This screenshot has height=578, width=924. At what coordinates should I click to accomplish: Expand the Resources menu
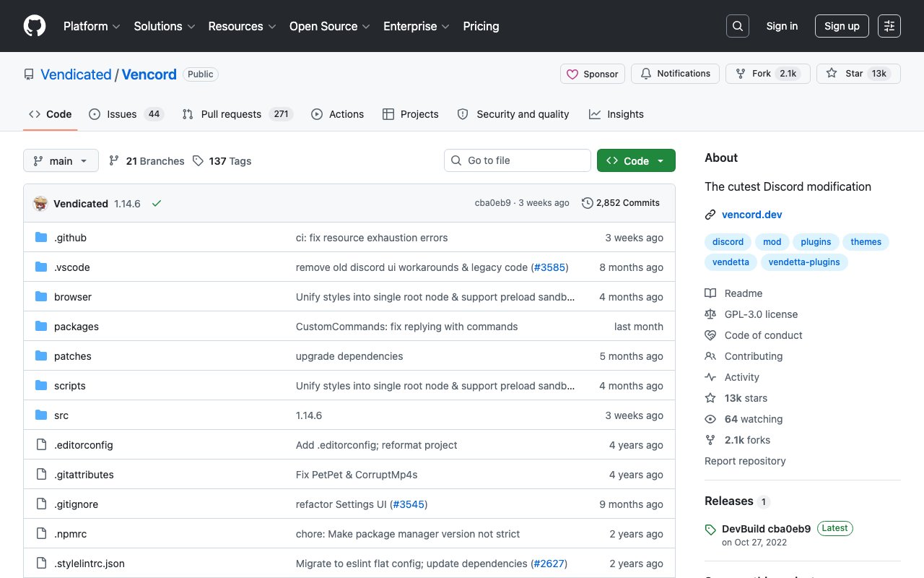coord(242,26)
